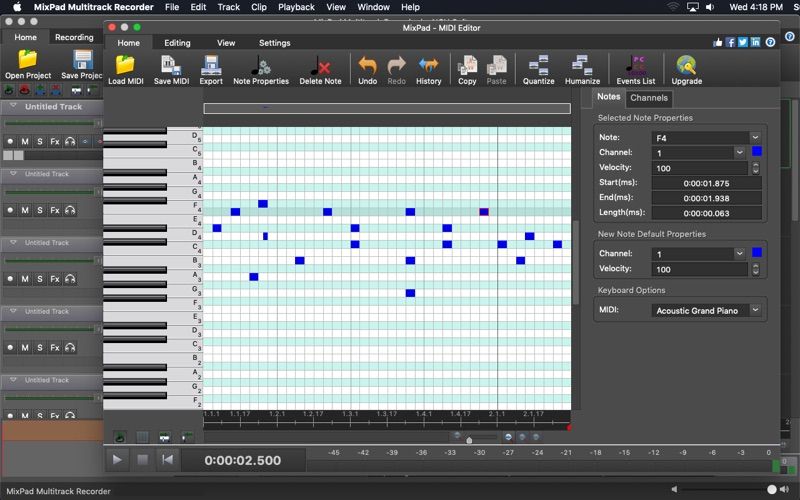Open the Settings tab in MIDI Editor
This screenshot has height=500, width=800.
pyautogui.click(x=274, y=43)
